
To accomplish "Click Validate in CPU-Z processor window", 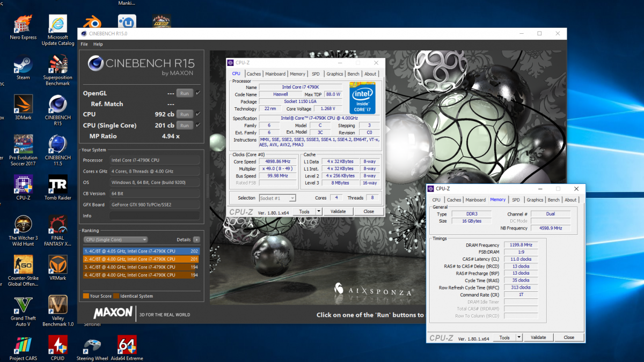I will 338,211.
